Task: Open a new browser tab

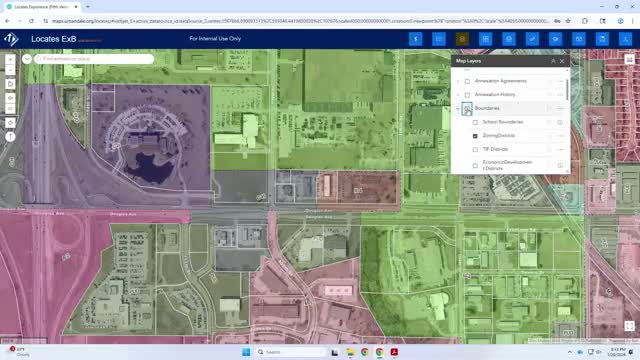Action: pyautogui.click(x=88, y=7)
